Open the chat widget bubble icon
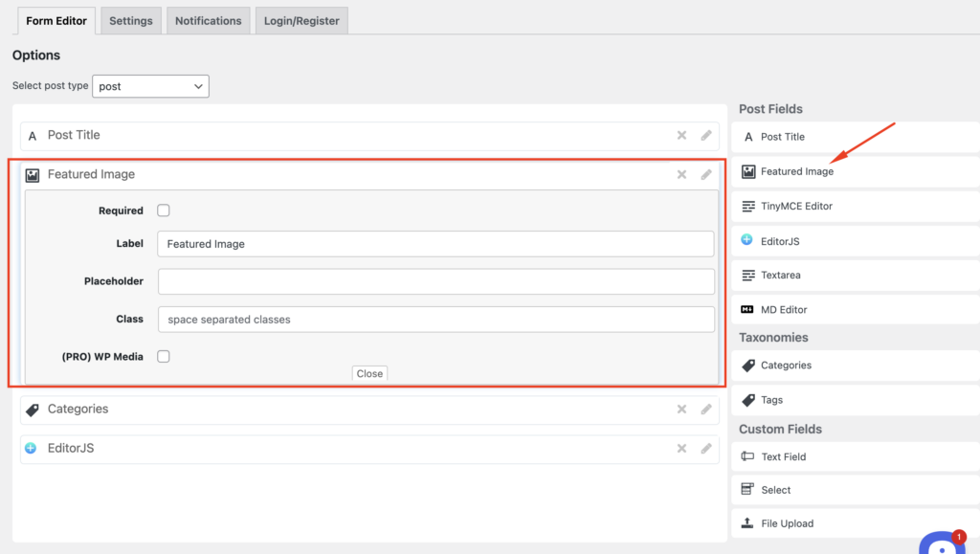 (x=942, y=545)
